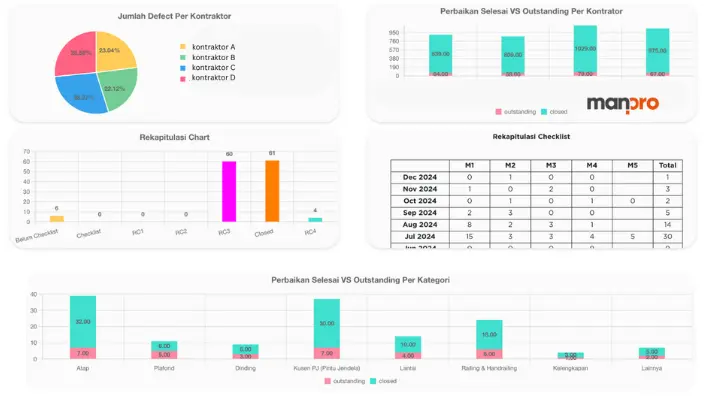The height and width of the screenshot is (399, 710).
Task: Click the Jul 2024 M5 cell 5
Action: [633, 236]
